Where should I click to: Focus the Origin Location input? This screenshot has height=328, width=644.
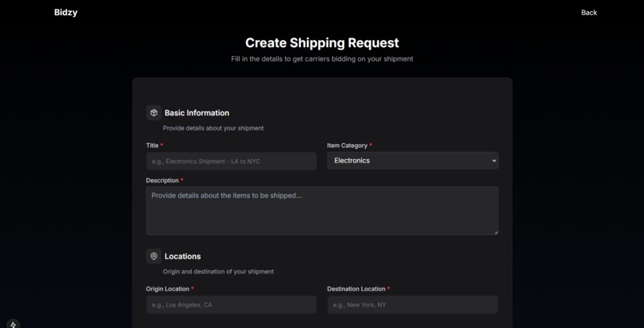231,305
